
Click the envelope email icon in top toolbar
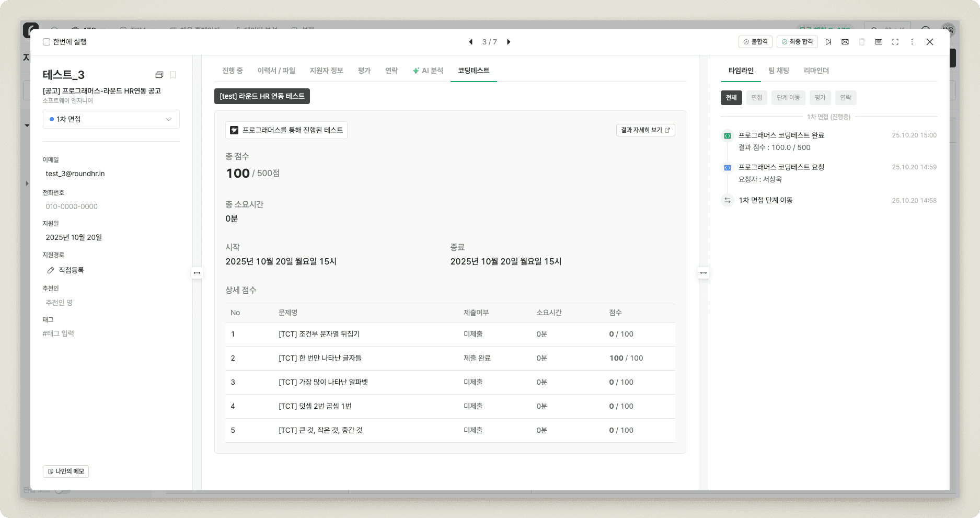(x=845, y=42)
